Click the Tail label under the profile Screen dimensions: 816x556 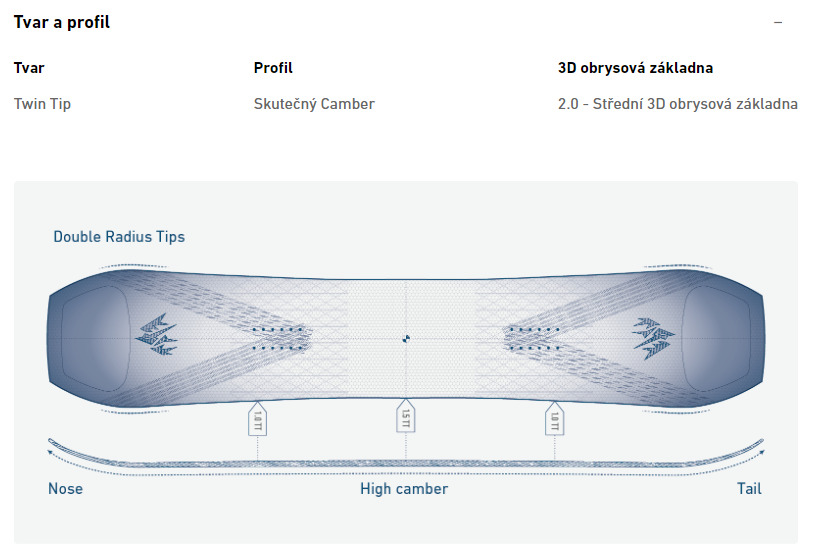click(x=749, y=489)
